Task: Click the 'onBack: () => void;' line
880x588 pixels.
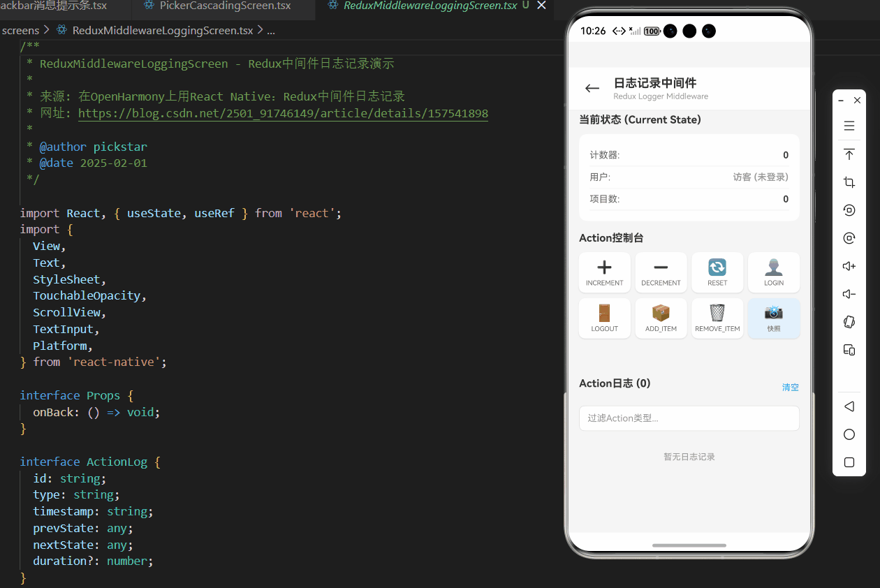Action: pyautogui.click(x=96, y=412)
